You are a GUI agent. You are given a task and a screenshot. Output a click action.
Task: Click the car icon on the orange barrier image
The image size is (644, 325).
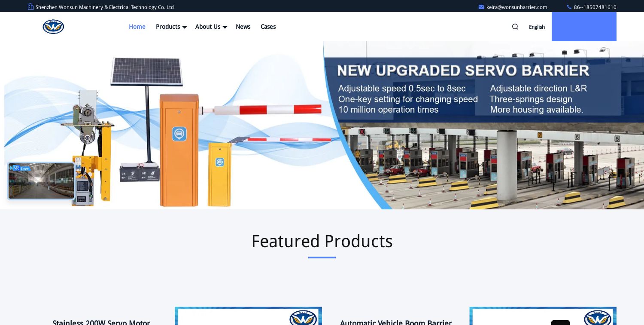(x=179, y=134)
